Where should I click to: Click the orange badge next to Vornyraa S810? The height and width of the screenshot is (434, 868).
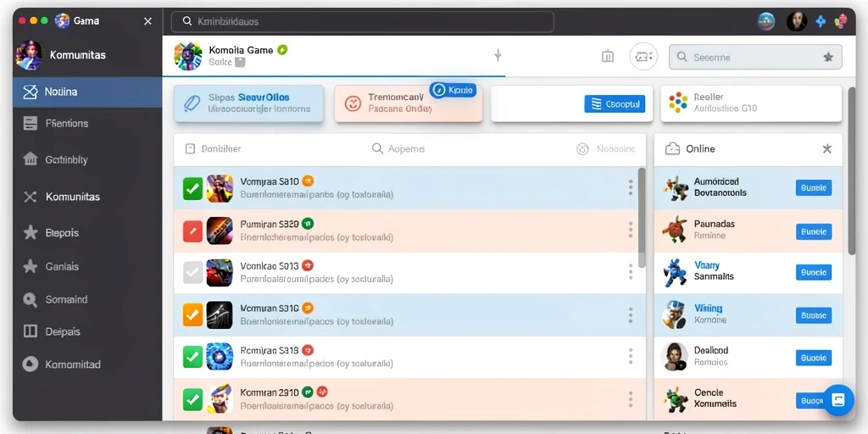click(308, 181)
